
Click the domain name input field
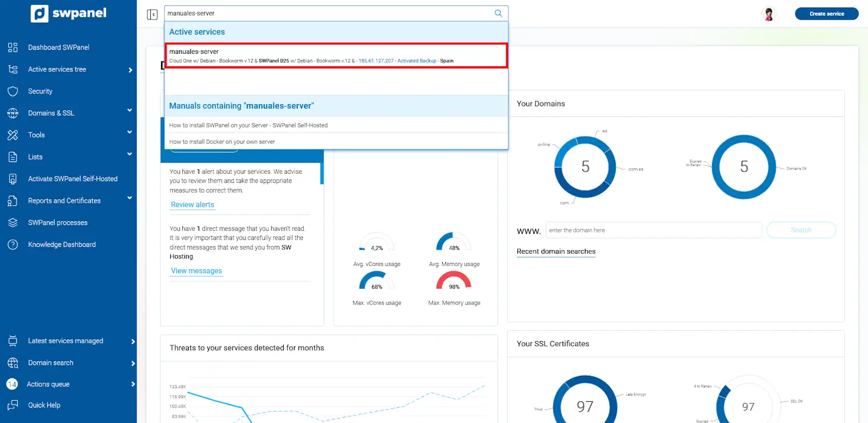653,230
